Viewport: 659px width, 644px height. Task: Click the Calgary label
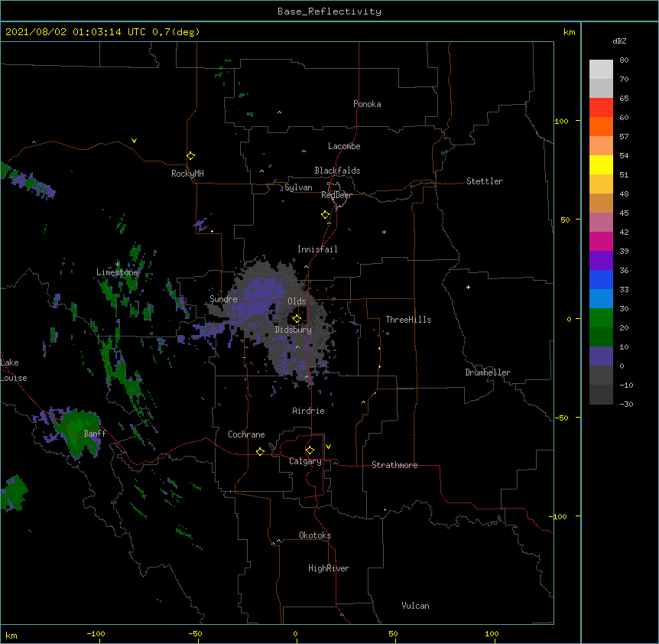[305, 461]
